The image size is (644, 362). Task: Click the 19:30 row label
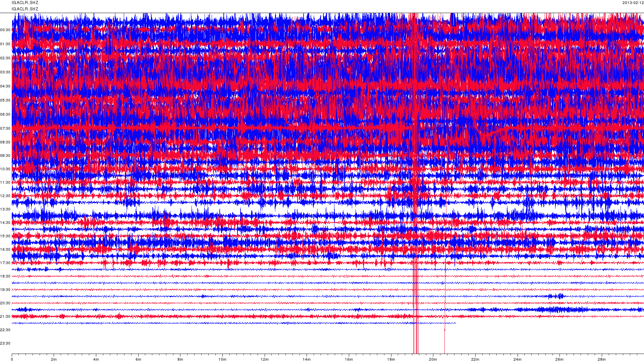[5, 290]
